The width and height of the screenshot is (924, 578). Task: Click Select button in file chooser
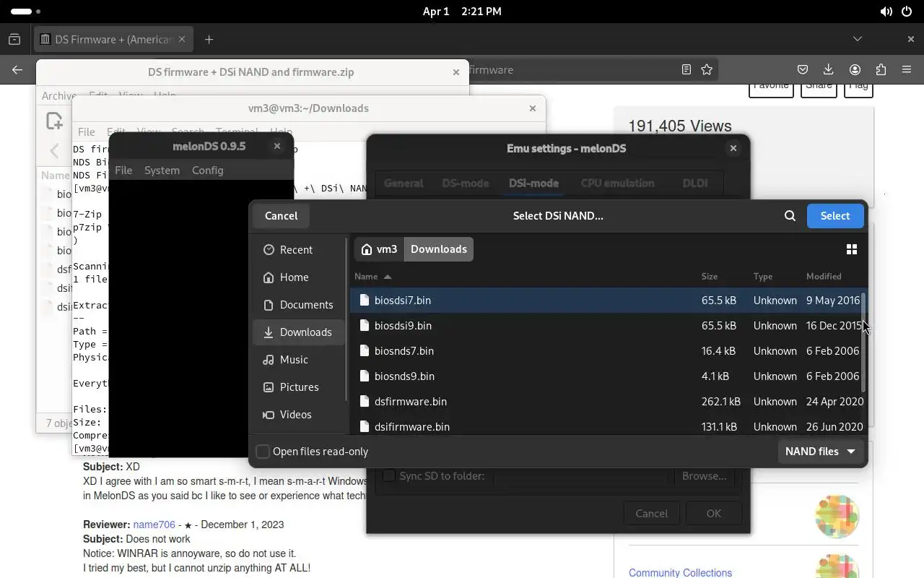tap(835, 215)
